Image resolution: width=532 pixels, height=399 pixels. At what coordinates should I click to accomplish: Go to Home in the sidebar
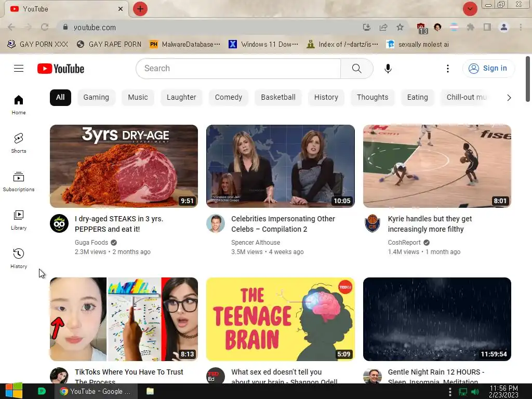[x=19, y=105]
